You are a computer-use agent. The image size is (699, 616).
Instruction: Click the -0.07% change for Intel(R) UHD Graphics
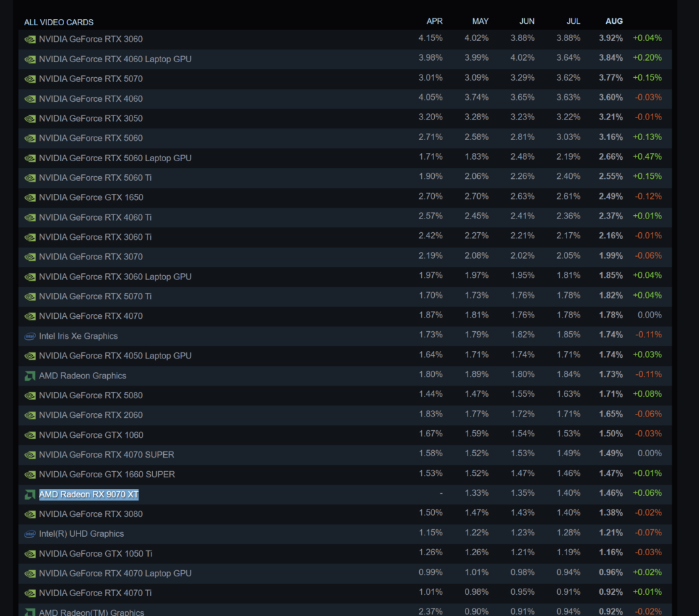pos(648,533)
